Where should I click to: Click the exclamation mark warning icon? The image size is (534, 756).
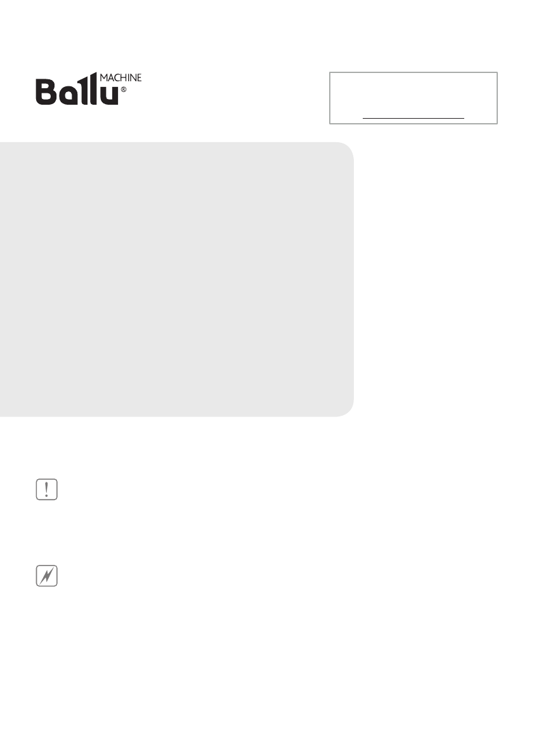(47, 489)
